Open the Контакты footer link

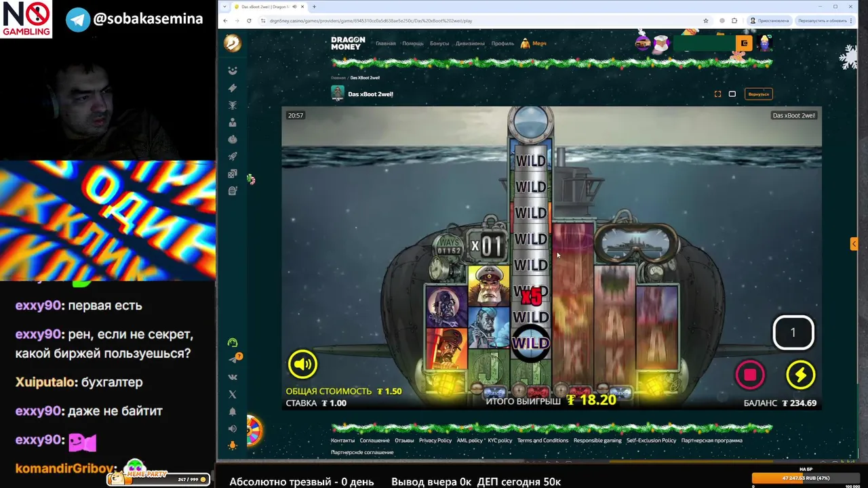[x=342, y=441]
